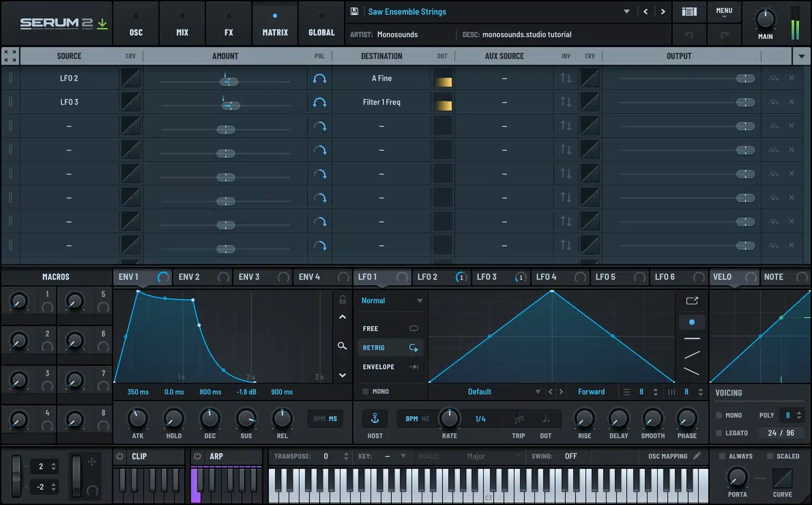Enable the Scaled portamento checkbox
This screenshot has height=505, width=812.
(770, 456)
